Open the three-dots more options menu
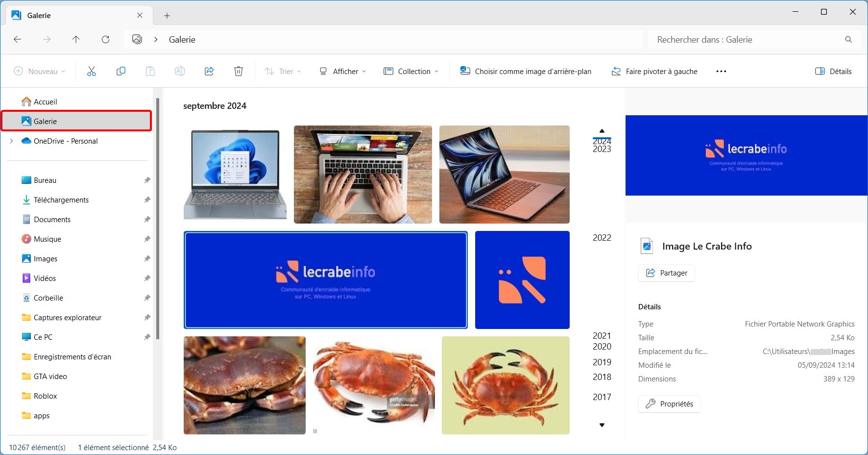The width and height of the screenshot is (868, 455). pyautogui.click(x=721, y=71)
